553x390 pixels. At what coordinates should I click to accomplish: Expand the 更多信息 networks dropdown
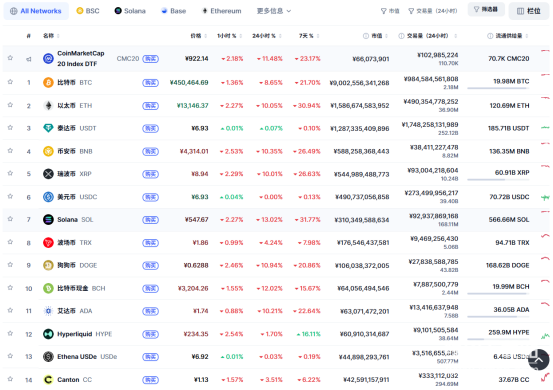pyautogui.click(x=274, y=11)
